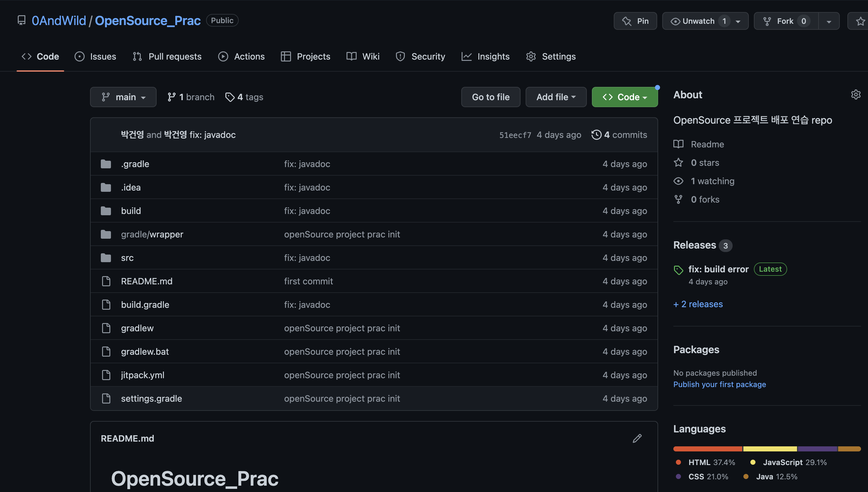Open the Publish your first package link
The image size is (868, 492).
719,385
